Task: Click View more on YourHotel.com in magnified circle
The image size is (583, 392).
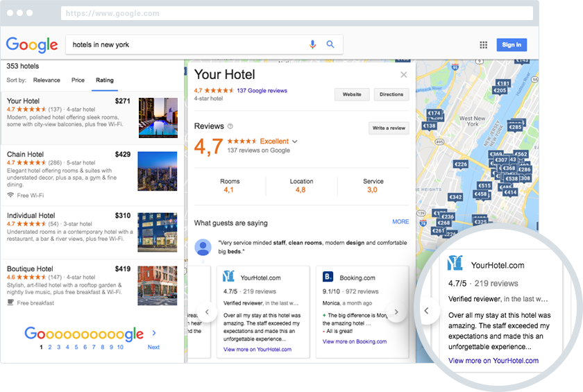Action: click(x=493, y=360)
